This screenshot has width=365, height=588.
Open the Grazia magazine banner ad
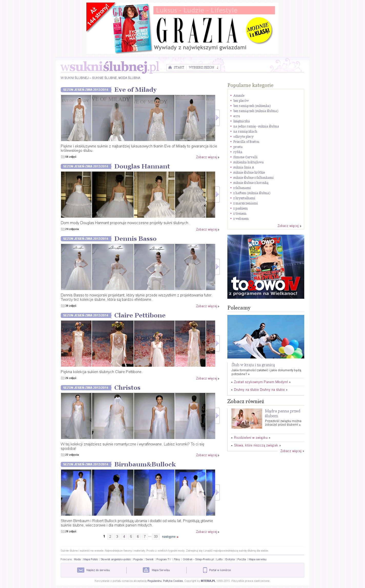(x=182, y=28)
